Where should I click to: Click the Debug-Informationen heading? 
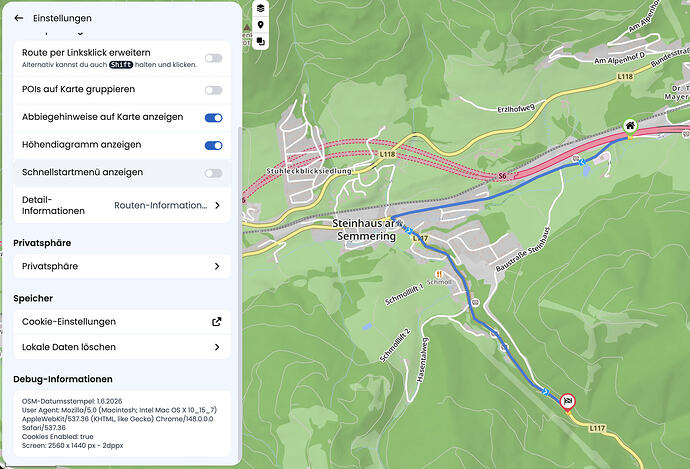click(x=63, y=379)
